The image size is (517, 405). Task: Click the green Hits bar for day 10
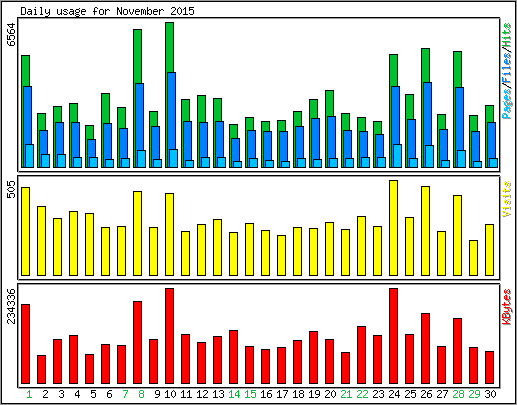click(169, 47)
